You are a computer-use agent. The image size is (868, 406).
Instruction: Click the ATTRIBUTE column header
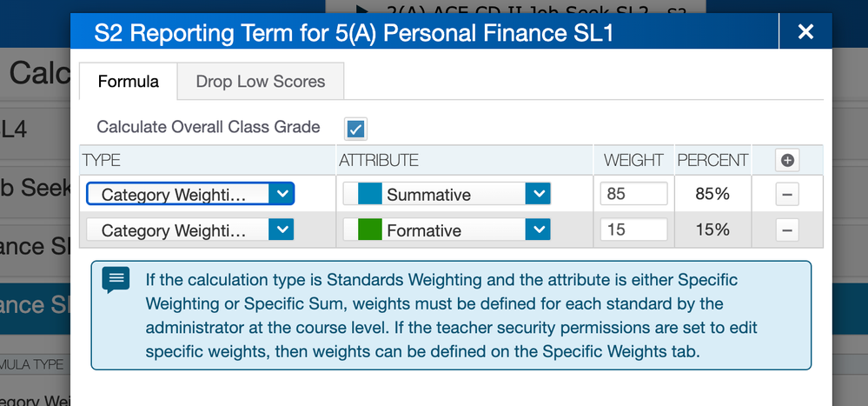(379, 160)
